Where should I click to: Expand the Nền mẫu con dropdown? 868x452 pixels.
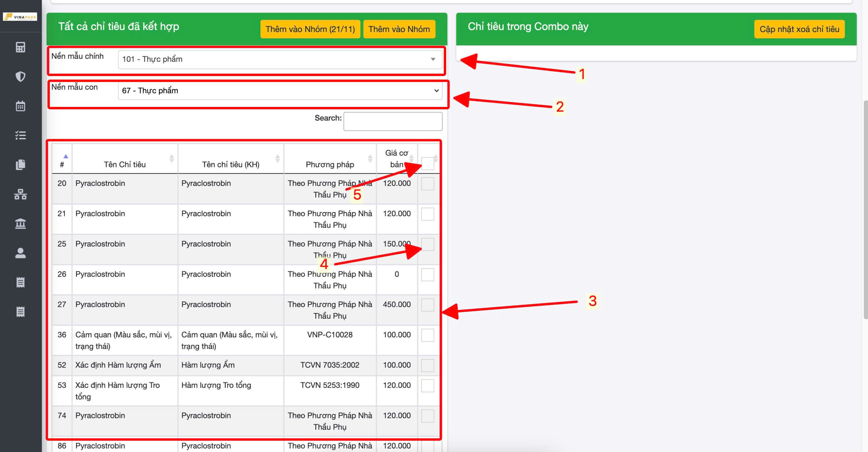[x=280, y=91]
